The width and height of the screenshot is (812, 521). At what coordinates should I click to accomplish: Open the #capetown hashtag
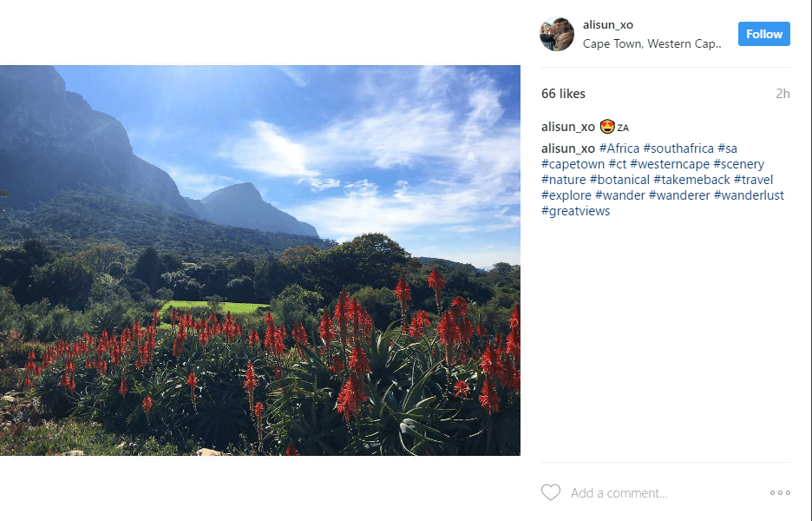click(573, 164)
